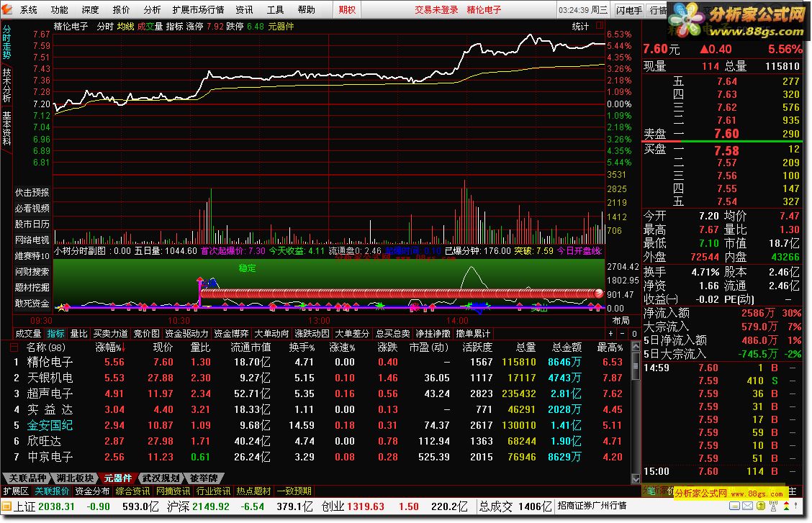Viewport: 812px width, 523px height.
Task: Click the 0 reset button on indicator bar
Action: [x=634, y=334]
